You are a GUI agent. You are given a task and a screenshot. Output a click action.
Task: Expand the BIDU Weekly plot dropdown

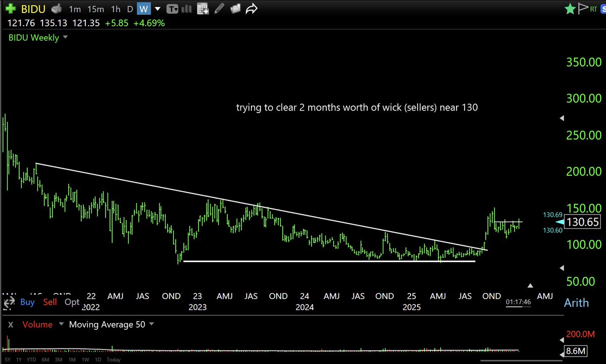click(66, 38)
